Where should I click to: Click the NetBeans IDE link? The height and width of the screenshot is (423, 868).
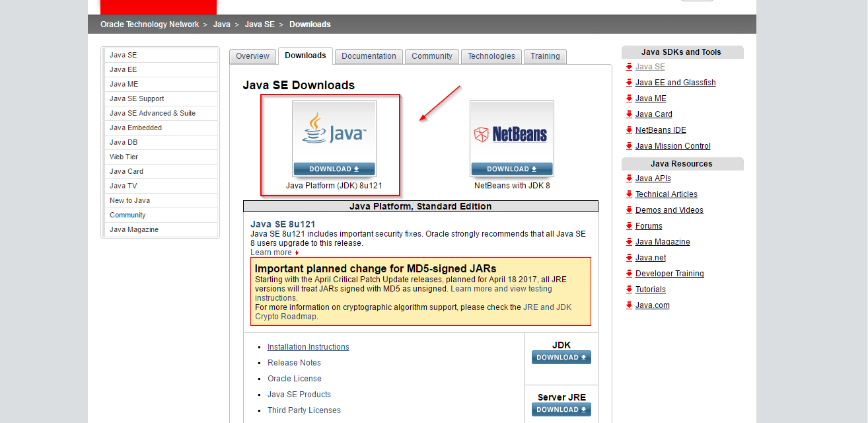point(661,130)
